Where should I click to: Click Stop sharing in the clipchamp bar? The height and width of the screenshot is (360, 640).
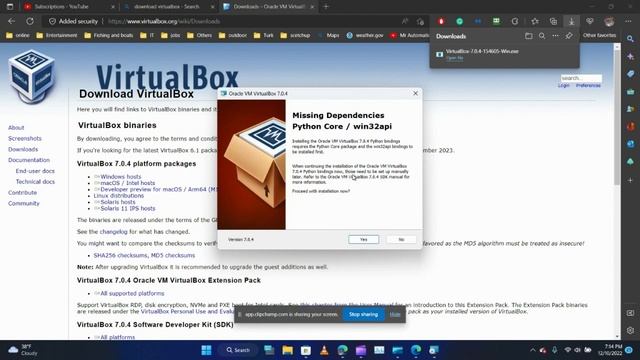(x=363, y=315)
